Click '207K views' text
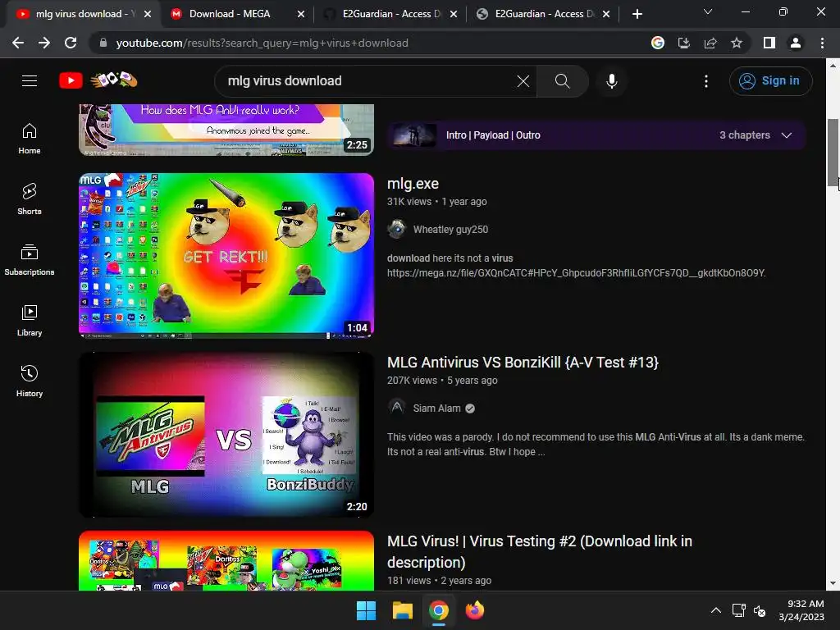Image resolution: width=840 pixels, height=630 pixels. click(412, 381)
